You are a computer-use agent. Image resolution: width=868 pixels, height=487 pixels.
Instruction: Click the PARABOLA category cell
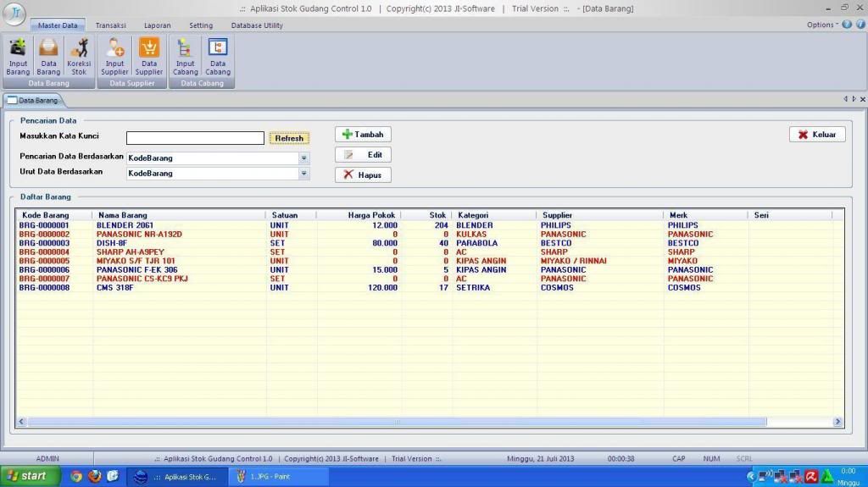coord(476,243)
